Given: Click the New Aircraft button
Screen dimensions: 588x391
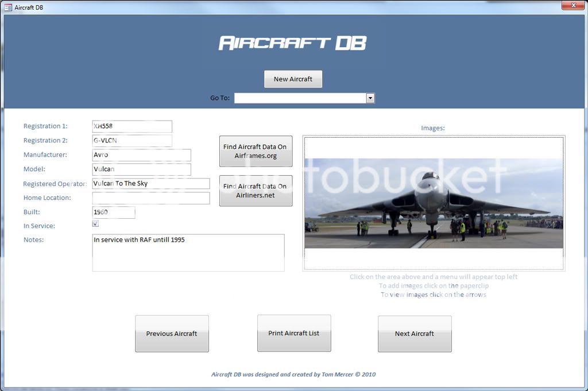Looking at the screenshot, I should tap(293, 79).
